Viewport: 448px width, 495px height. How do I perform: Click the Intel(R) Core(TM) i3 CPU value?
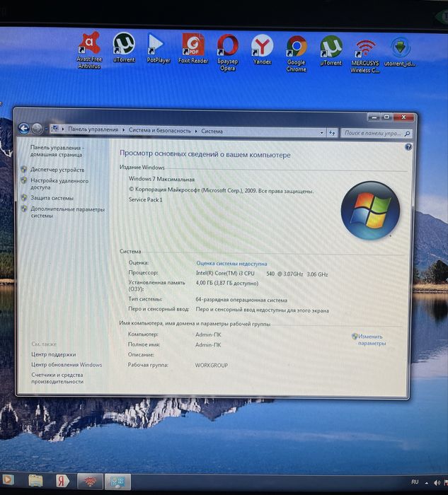click(x=225, y=273)
